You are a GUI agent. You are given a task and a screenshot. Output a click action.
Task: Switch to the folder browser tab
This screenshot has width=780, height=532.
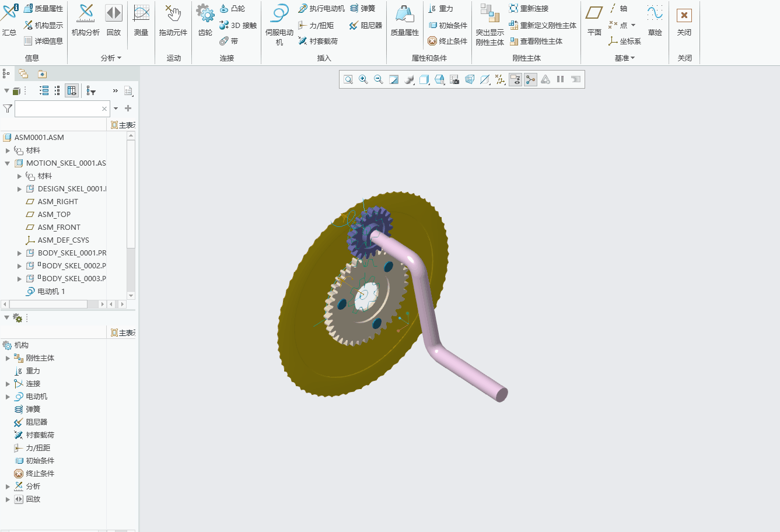[23, 73]
